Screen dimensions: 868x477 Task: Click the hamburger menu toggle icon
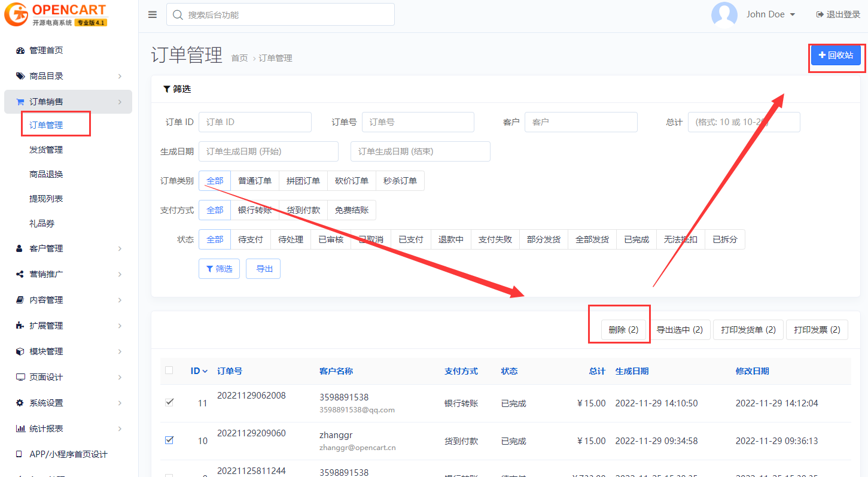pos(153,15)
